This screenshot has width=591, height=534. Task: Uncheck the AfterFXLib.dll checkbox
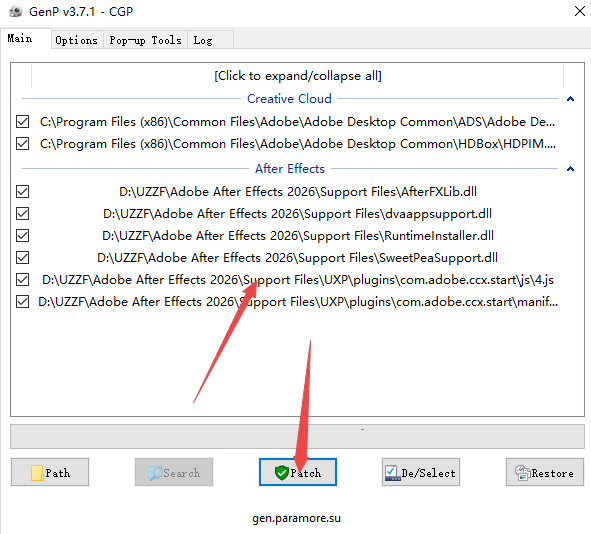(23, 191)
